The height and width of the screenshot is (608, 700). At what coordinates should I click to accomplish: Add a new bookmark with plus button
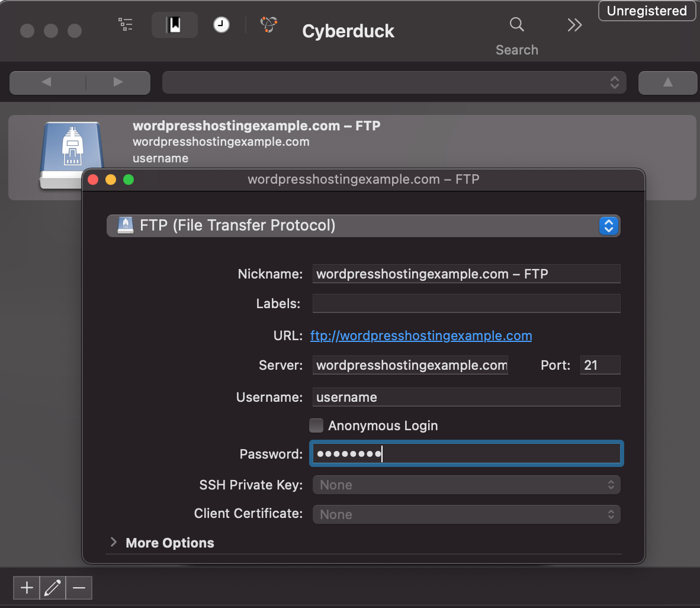pyautogui.click(x=27, y=588)
